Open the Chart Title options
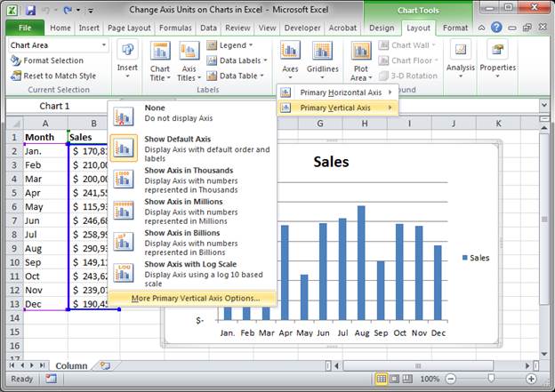Image resolution: width=555 pixels, height=392 pixels. pyautogui.click(x=160, y=61)
